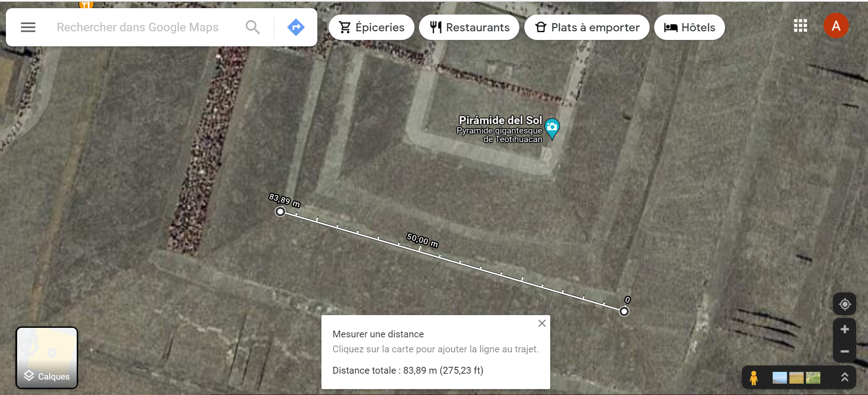Open the hamburger main menu
The height and width of the screenshot is (395, 868).
point(28,27)
